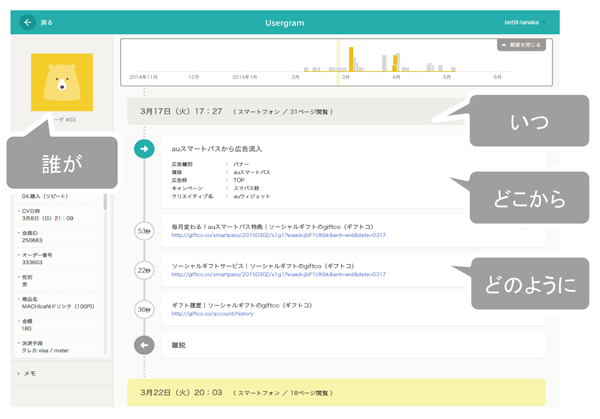Select the 36秒 time marker
Viewport: 600px width, 419px height.
point(144,309)
